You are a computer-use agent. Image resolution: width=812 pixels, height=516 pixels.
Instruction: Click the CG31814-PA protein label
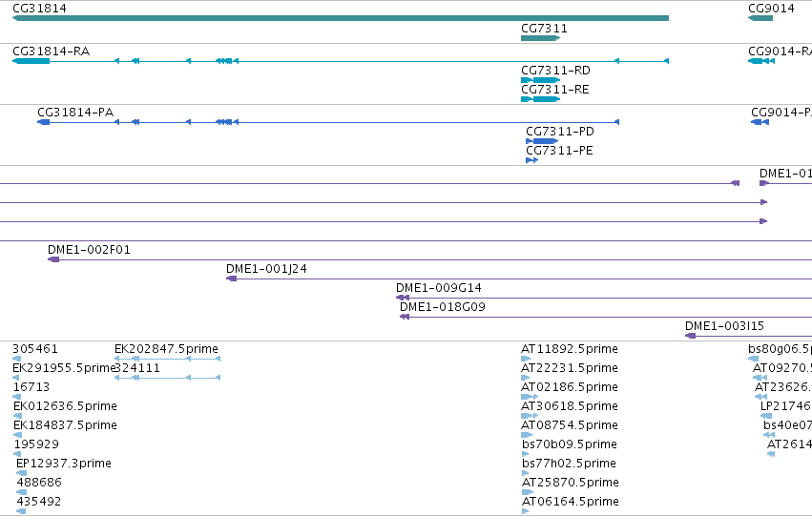click(x=75, y=113)
